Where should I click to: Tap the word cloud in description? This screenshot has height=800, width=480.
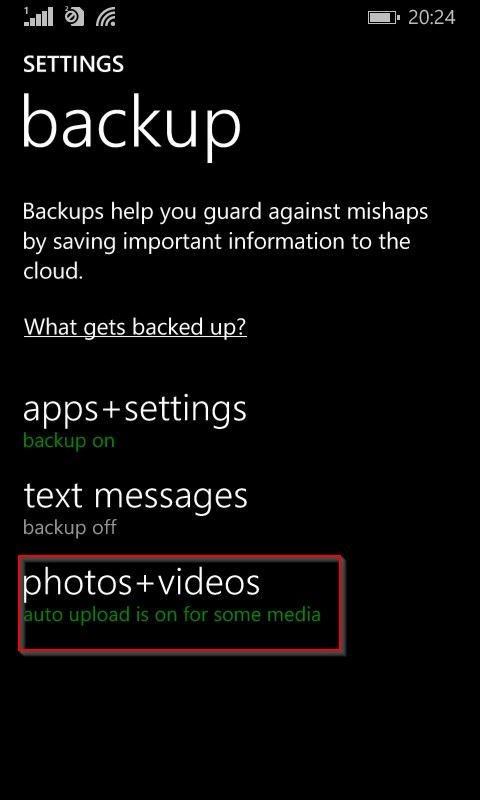53,271
